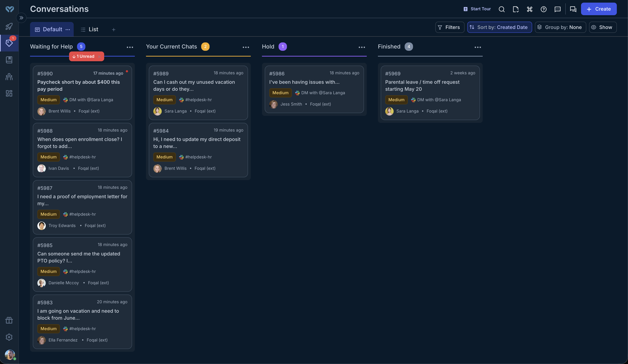Open the ticket tag icon with badge

tap(9, 43)
